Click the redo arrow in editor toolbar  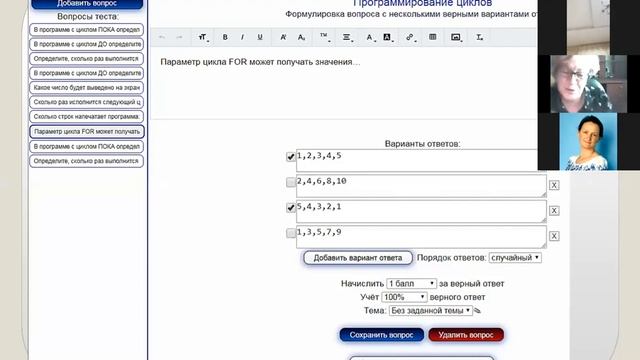pos(179,37)
